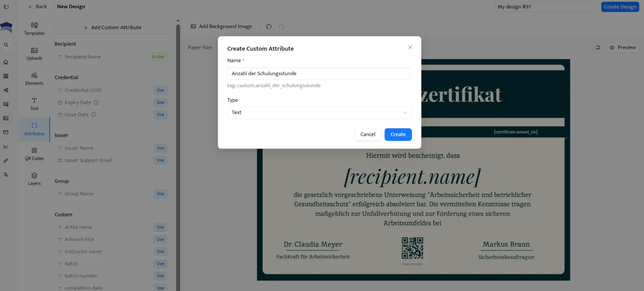The height and width of the screenshot is (291, 644).
Task: Open the Uploads panel
Action: pos(34,53)
